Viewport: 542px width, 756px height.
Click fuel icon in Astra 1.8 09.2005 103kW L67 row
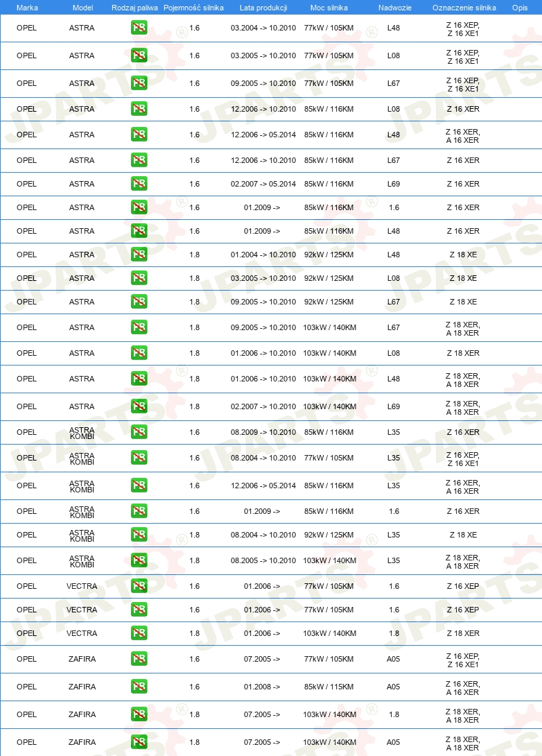[x=139, y=327]
